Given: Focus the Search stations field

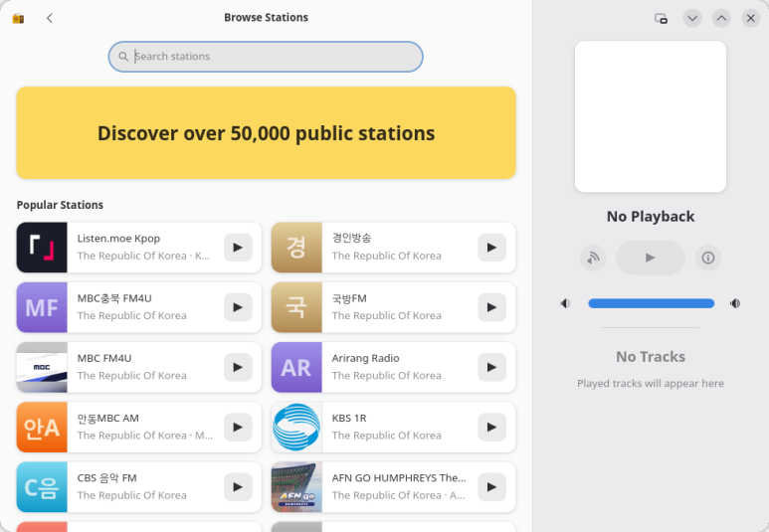Looking at the screenshot, I should click(266, 57).
